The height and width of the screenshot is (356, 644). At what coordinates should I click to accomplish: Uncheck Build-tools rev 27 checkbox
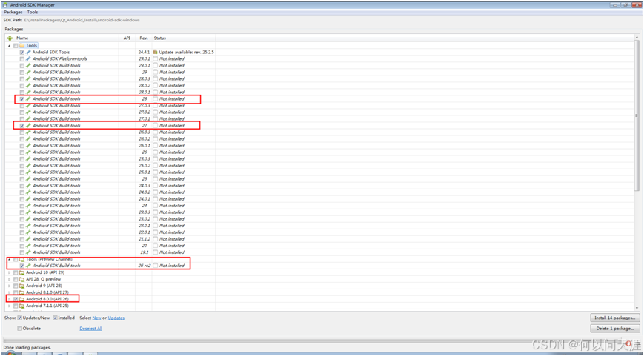click(x=21, y=126)
